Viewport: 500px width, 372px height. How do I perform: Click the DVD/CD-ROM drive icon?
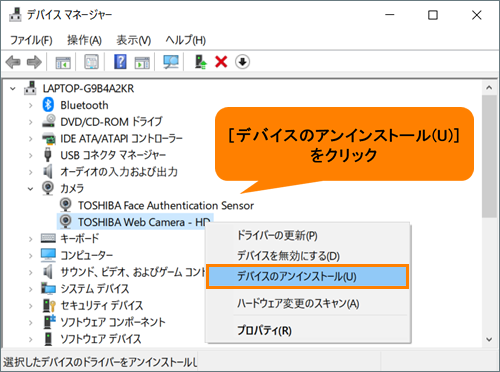tap(49, 121)
